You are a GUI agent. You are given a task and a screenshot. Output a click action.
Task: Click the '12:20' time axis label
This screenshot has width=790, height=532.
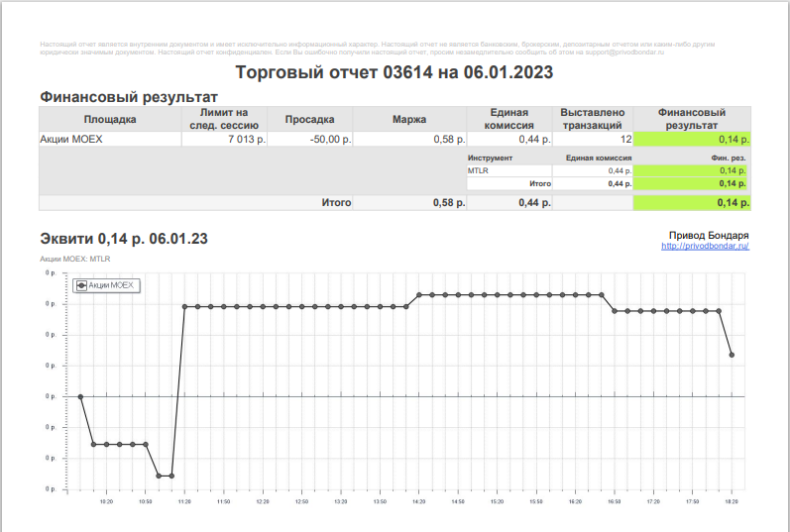click(x=263, y=501)
